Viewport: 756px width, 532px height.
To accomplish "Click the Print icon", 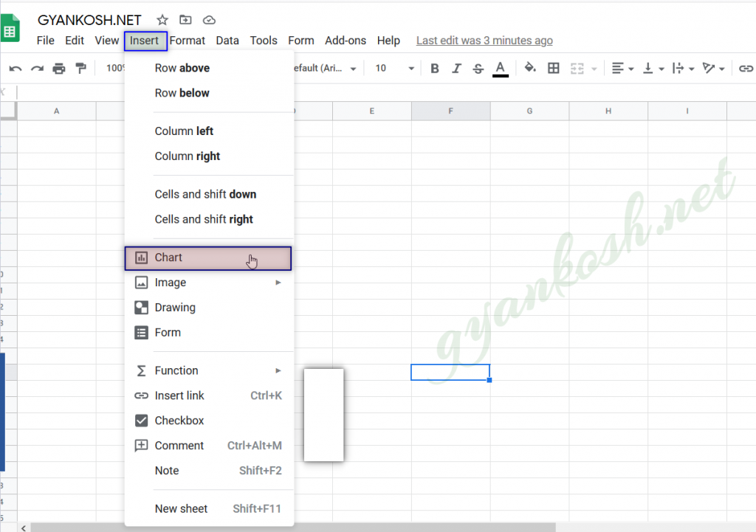I will pyautogui.click(x=58, y=68).
